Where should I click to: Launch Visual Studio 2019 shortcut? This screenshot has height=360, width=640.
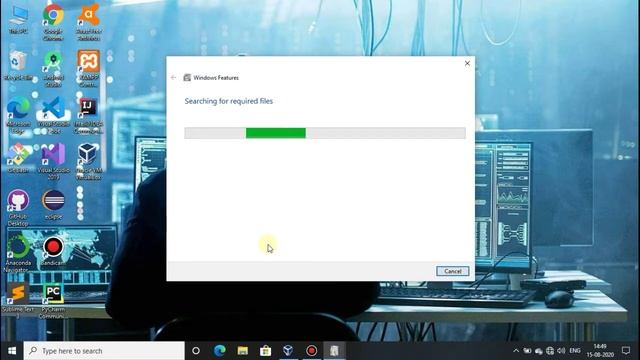coord(53,162)
